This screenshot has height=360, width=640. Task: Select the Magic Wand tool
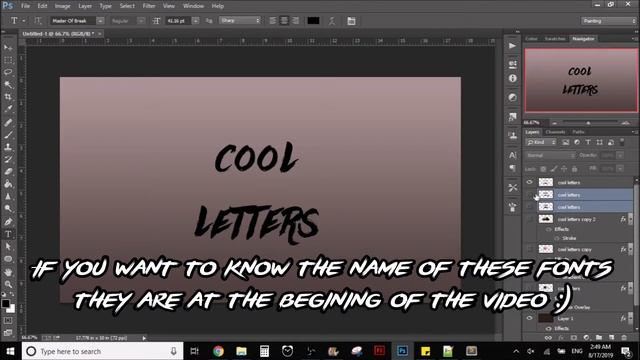click(x=8, y=85)
